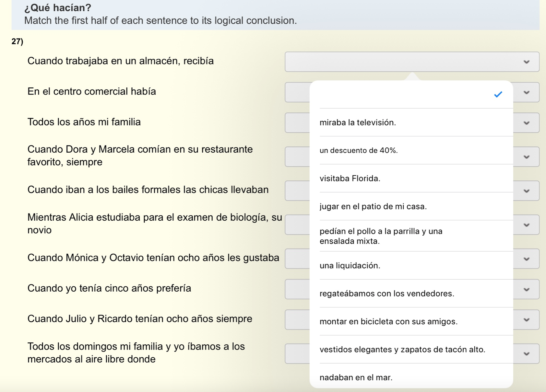
Task: Select 'jugar en el patio de mi casa.'
Action: pos(373,206)
